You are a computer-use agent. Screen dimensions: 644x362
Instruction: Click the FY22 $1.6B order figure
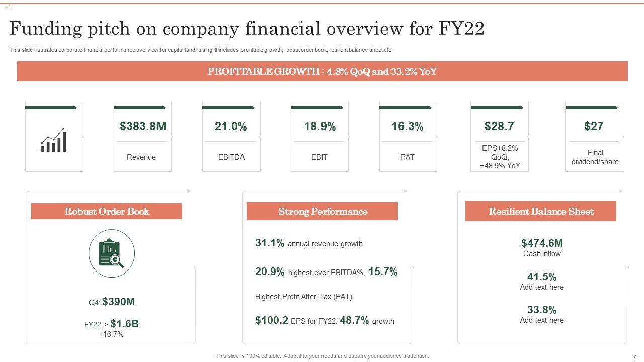pyautogui.click(x=111, y=324)
